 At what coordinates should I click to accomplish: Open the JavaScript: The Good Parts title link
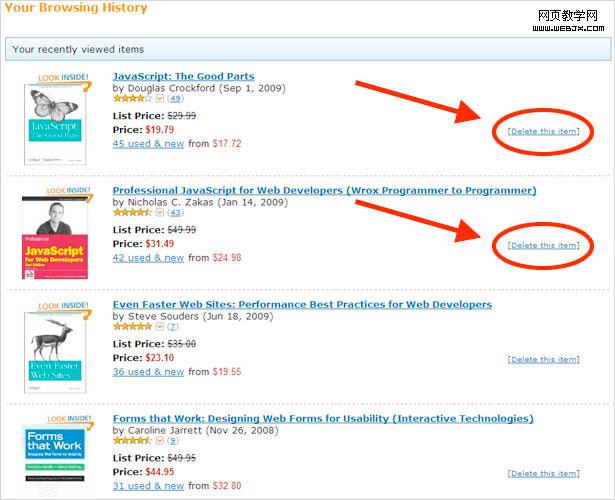coord(183,76)
